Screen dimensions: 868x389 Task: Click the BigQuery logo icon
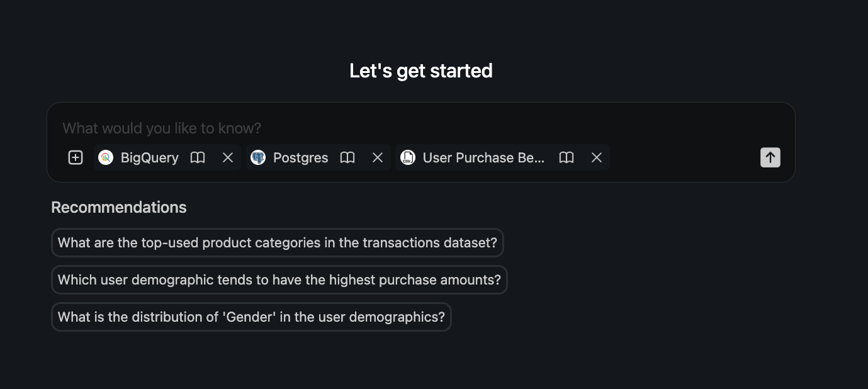click(x=106, y=157)
